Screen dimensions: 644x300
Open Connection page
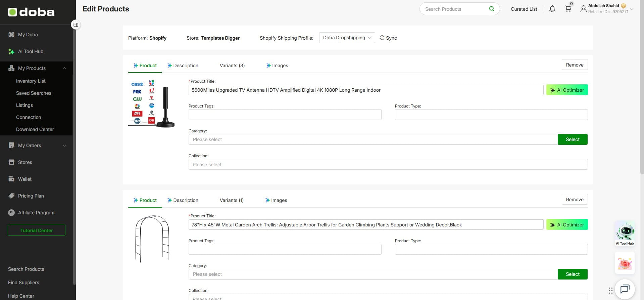[29, 117]
